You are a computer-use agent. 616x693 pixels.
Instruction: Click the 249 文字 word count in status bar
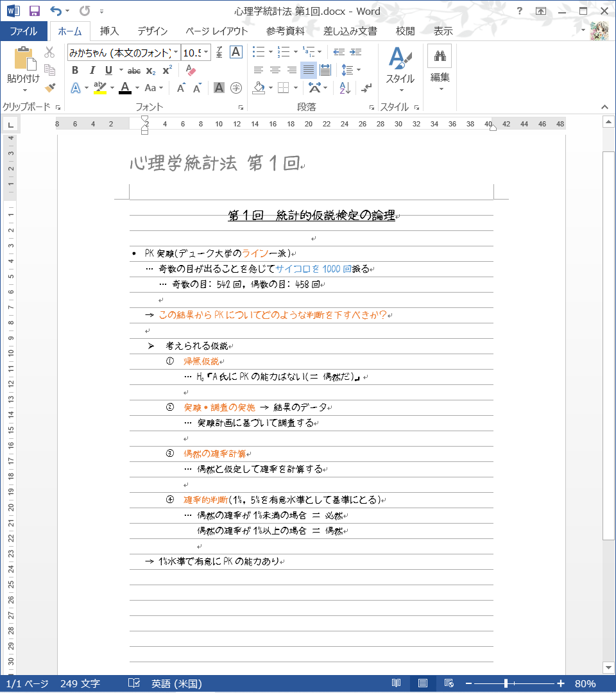click(80, 683)
